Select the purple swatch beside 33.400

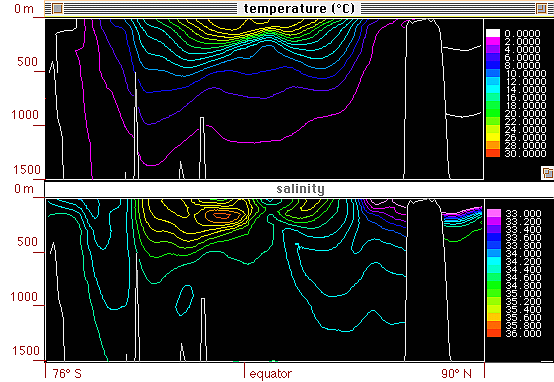494,229
